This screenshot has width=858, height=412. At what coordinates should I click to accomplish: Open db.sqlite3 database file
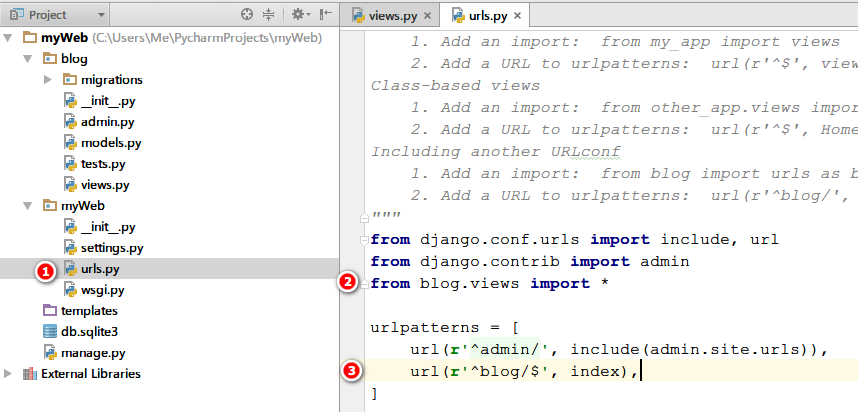tap(90, 332)
